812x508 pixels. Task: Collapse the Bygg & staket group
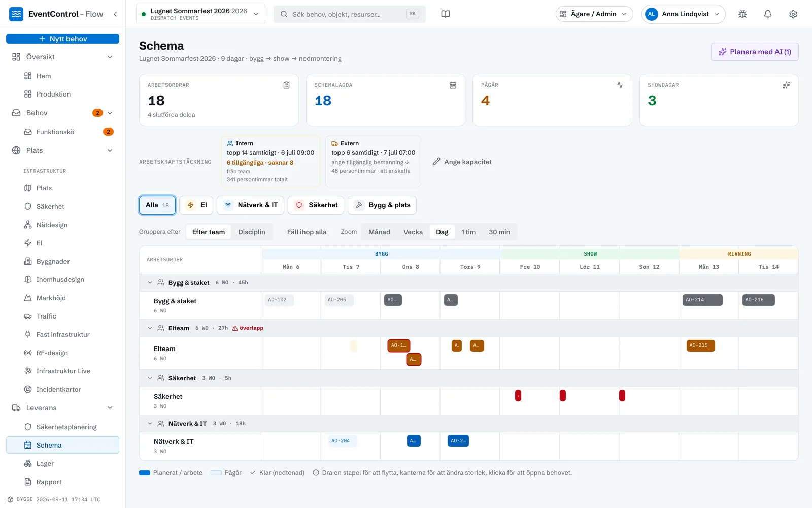pos(150,283)
